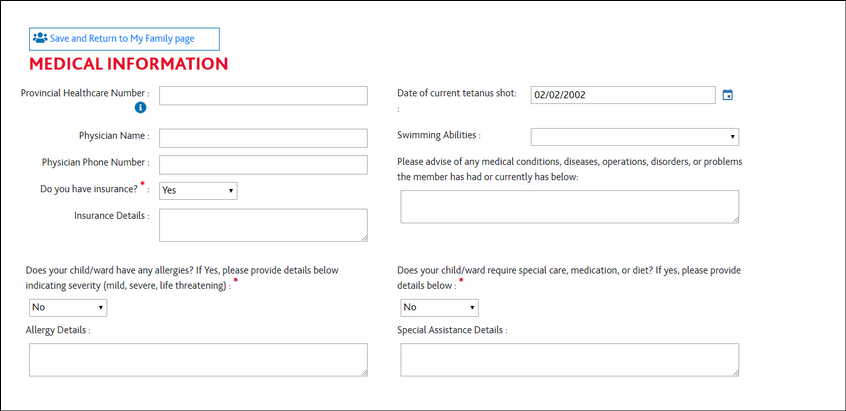This screenshot has width=846, height=411.
Task: Open the calendar picker for tetanus shot date
Action: click(x=727, y=95)
